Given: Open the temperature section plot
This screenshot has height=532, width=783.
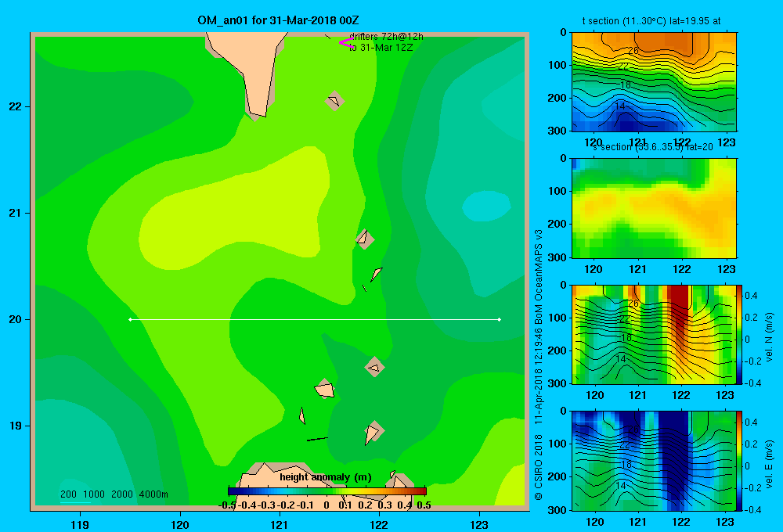Looking at the screenshot, I should tap(654, 82).
